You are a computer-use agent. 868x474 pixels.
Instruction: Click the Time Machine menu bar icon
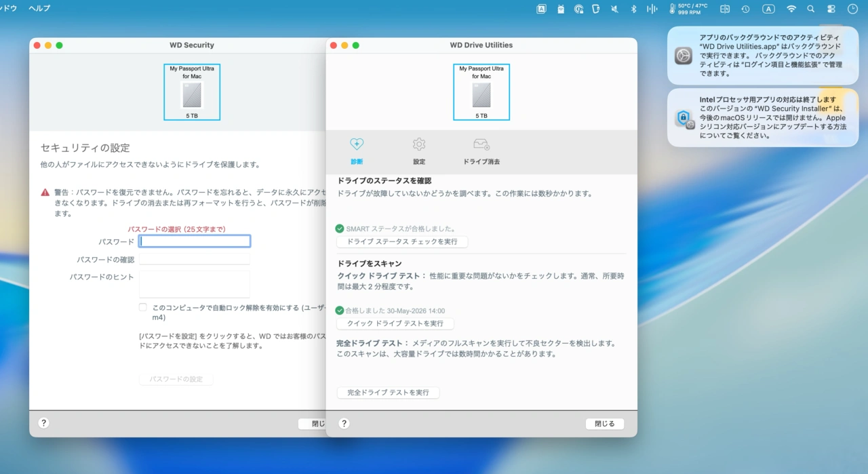pyautogui.click(x=745, y=9)
